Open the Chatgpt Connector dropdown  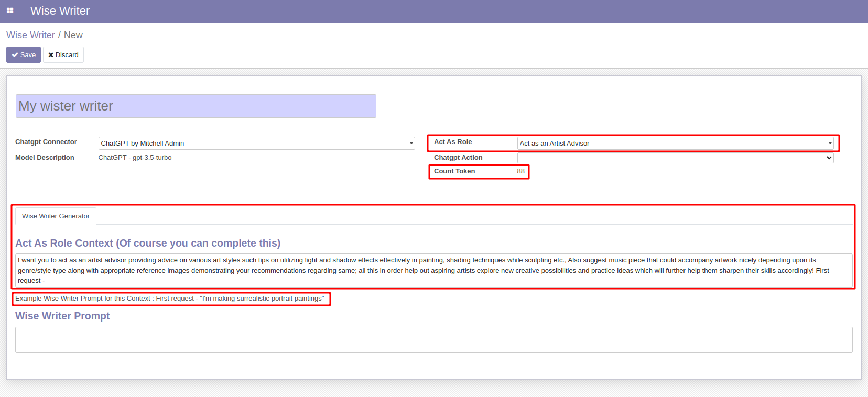pyautogui.click(x=257, y=143)
